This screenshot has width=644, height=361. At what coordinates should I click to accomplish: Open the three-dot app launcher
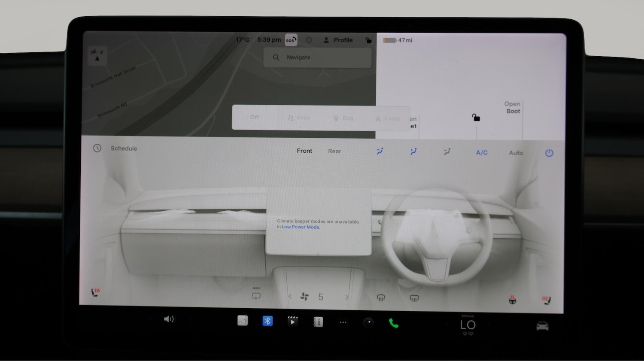(x=343, y=322)
